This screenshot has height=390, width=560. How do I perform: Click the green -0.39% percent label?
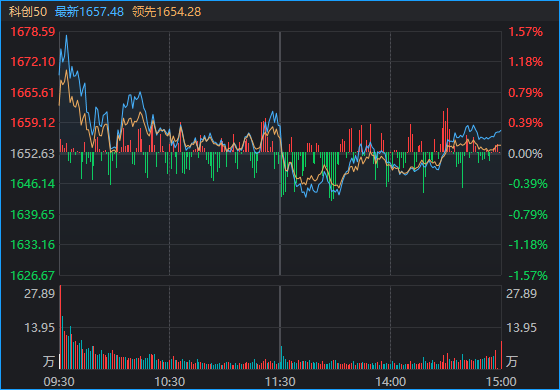point(528,184)
